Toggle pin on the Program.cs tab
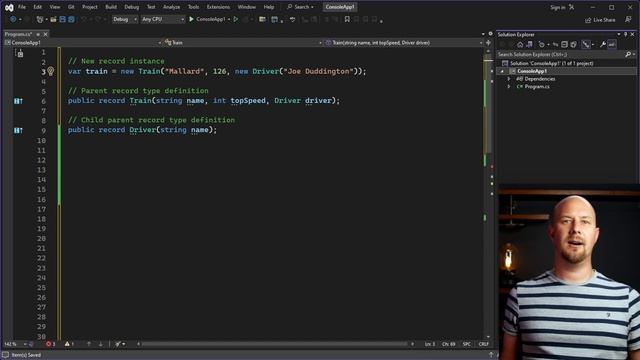640x360 pixels. [38, 34]
